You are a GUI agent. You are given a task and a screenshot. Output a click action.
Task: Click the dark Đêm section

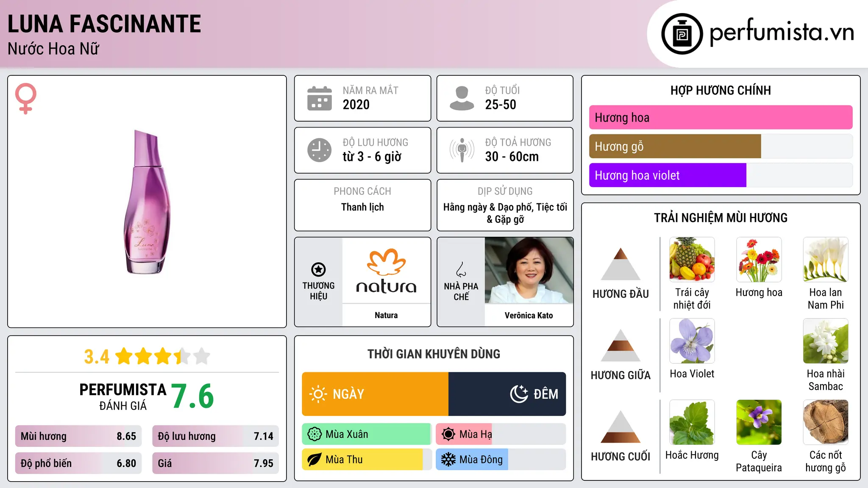[507, 394]
